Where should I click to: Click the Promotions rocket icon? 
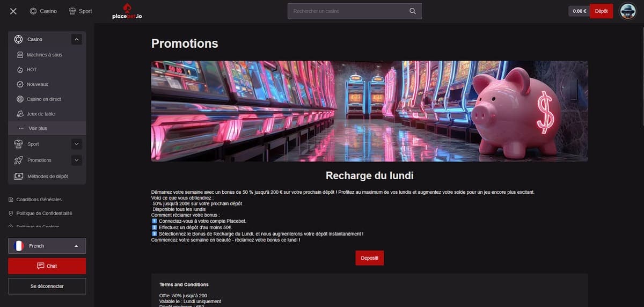[x=18, y=160]
